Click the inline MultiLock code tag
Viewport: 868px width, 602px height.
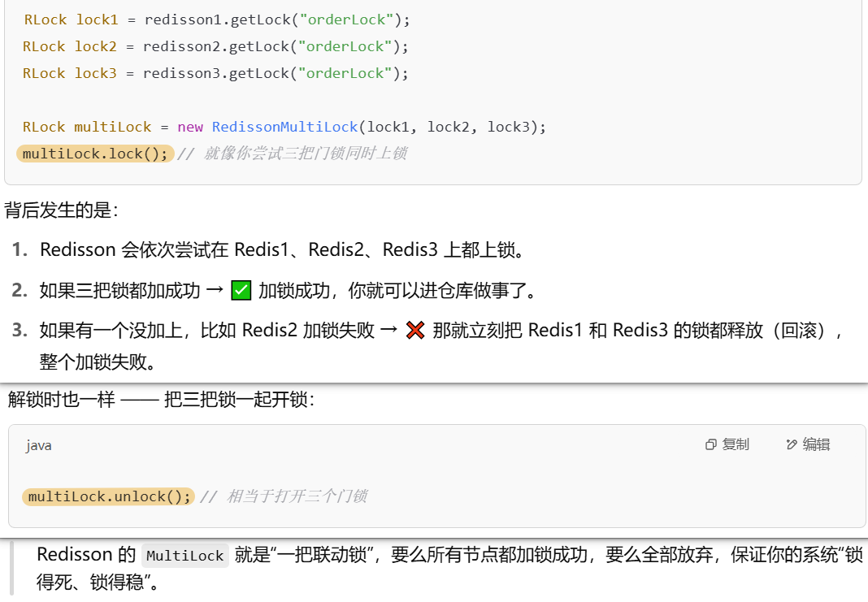tap(184, 556)
